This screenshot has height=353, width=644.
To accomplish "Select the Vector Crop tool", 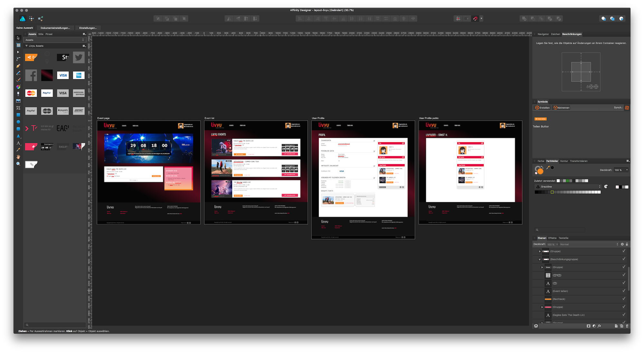I will pos(18,108).
